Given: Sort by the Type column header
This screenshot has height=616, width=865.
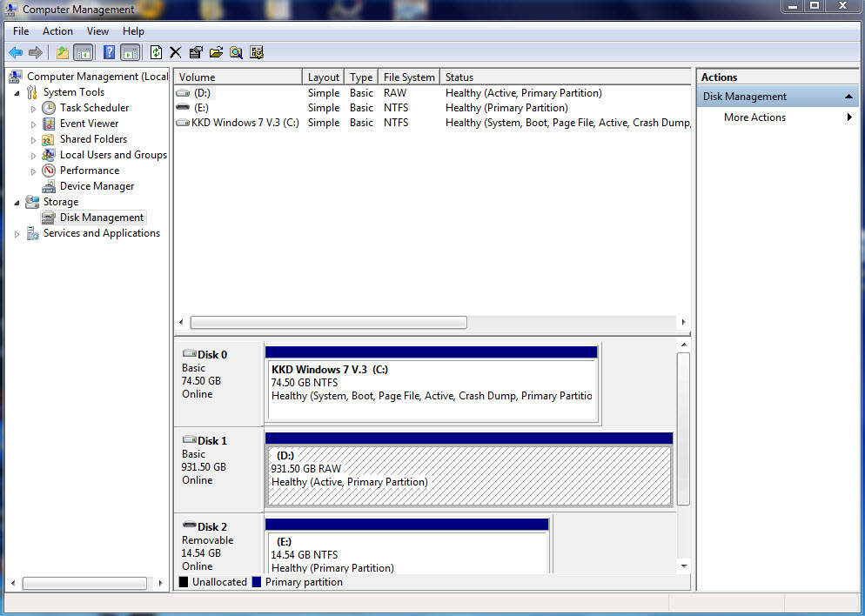Looking at the screenshot, I should 361,77.
